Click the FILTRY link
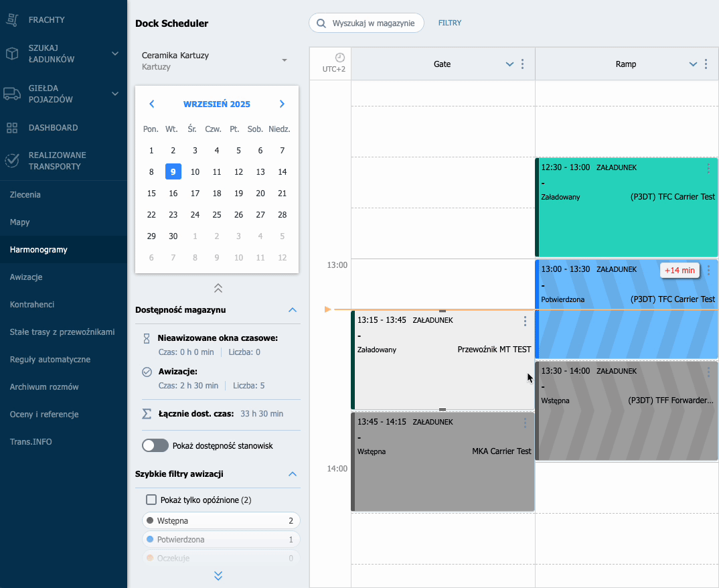 [450, 23]
